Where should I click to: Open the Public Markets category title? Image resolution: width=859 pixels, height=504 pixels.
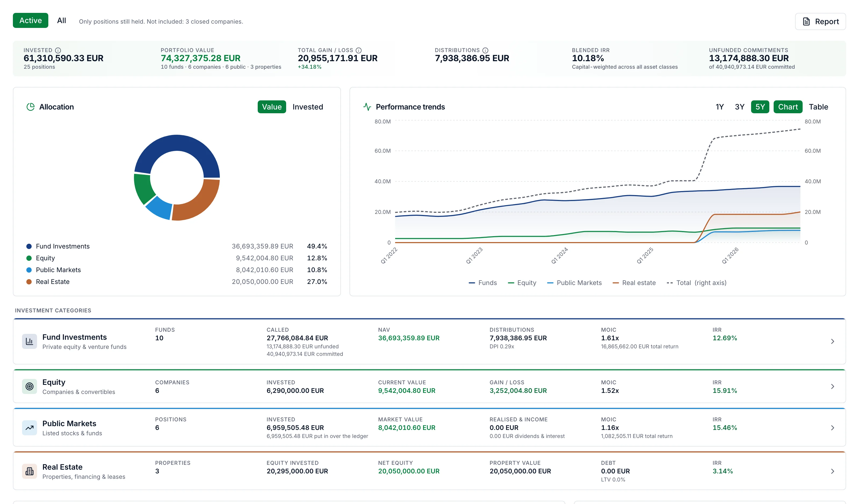[69, 423]
